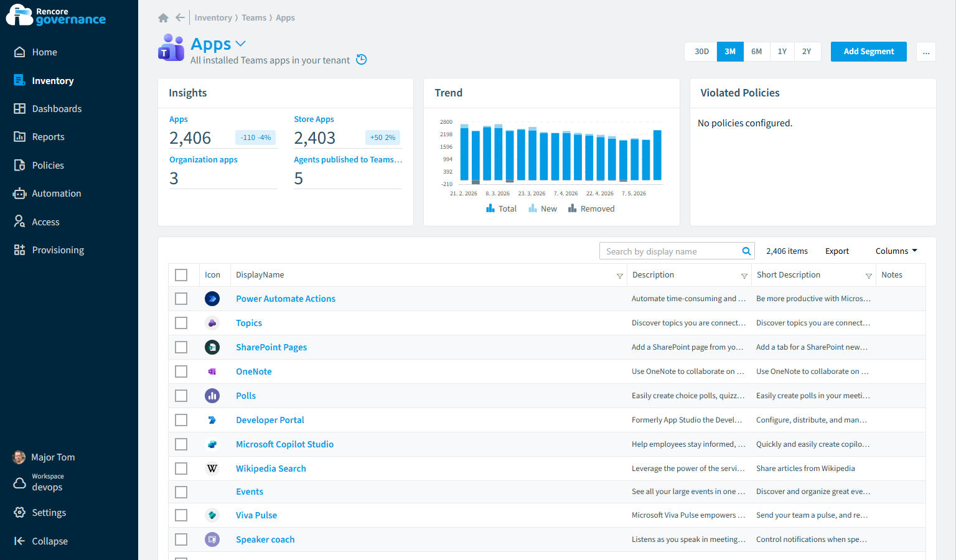Check the Topics row checkbox
Screen dimensions: 956x560
click(181, 323)
